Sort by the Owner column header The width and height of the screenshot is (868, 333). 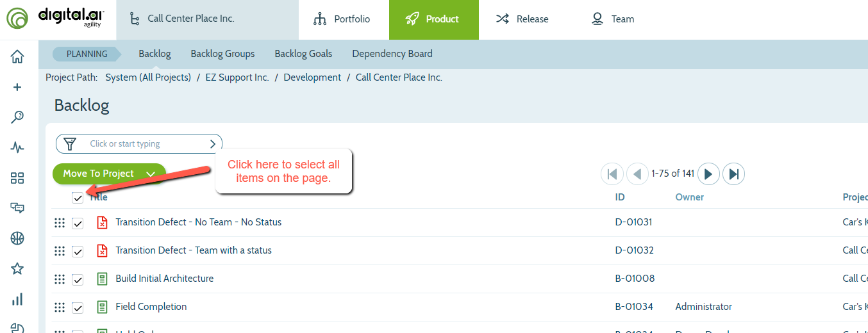click(x=689, y=197)
